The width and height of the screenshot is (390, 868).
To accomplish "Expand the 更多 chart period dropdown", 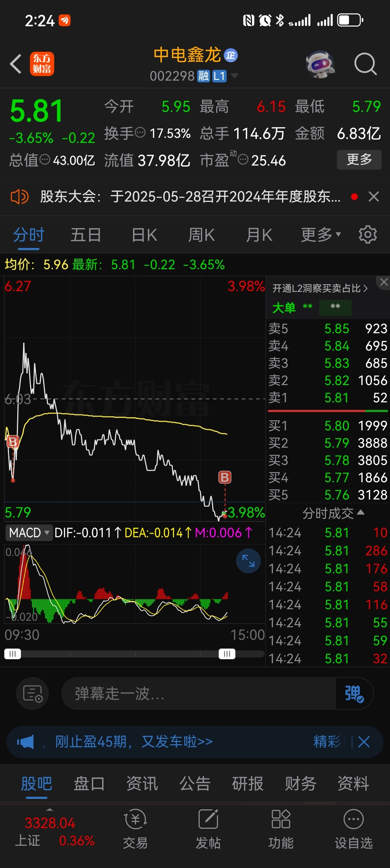I will coord(321,235).
